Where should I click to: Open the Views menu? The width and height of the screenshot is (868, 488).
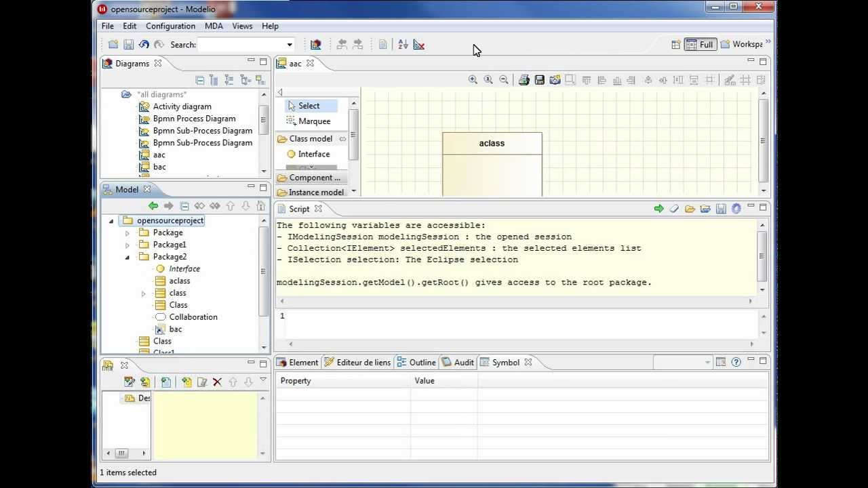[242, 26]
